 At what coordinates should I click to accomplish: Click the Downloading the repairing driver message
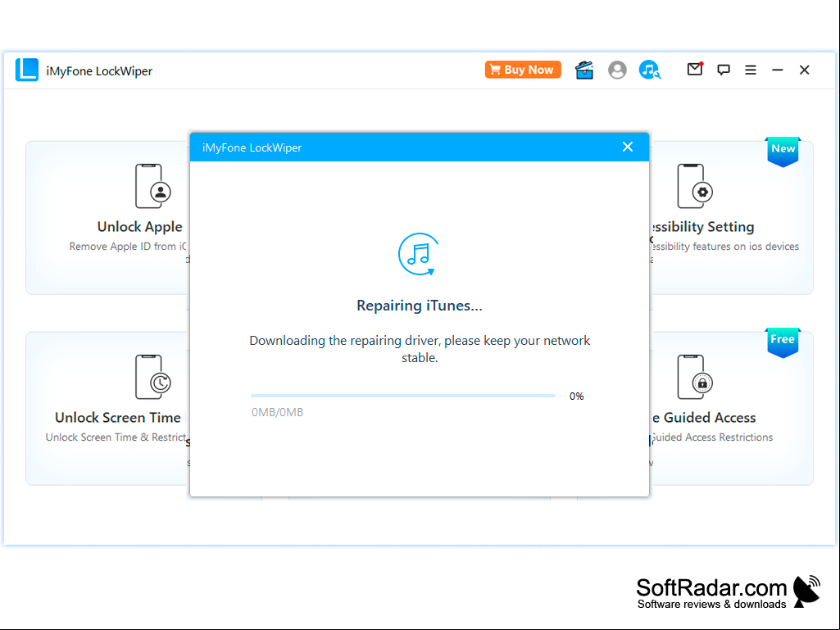click(x=420, y=349)
